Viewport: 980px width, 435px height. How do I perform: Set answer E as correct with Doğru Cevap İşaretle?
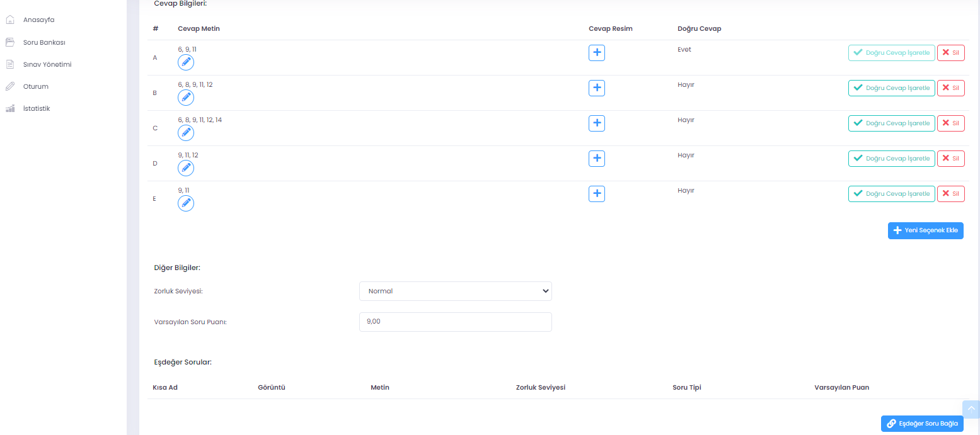(891, 194)
